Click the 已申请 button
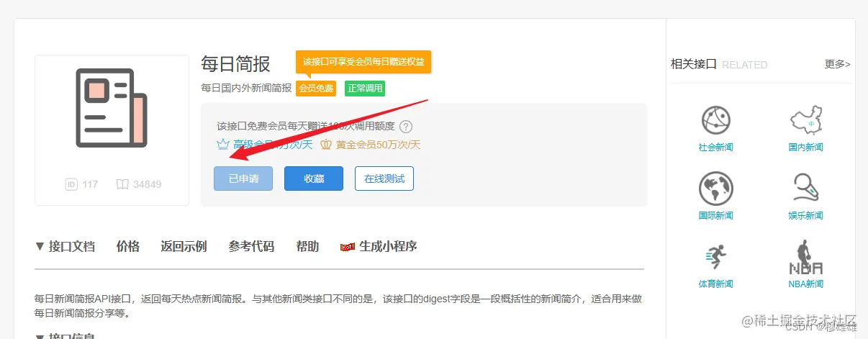The height and width of the screenshot is (339, 868). coord(243,178)
